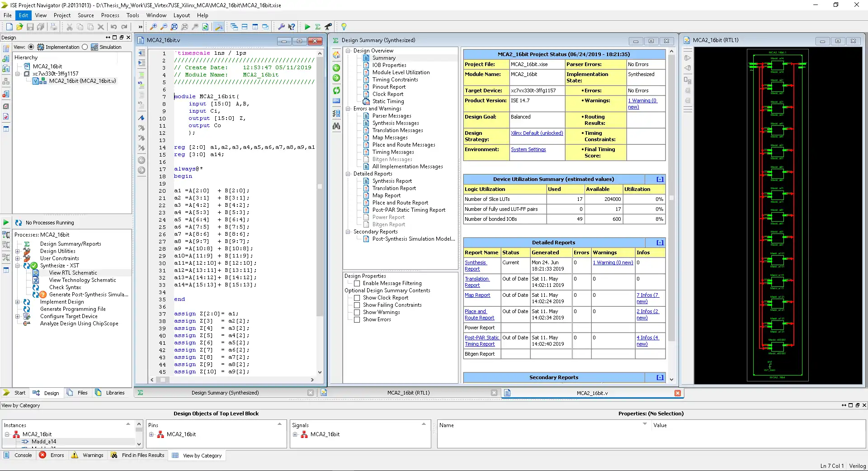The width and height of the screenshot is (868, 471).
Task: Enable Message Filtering checkbox
Action: (x=357, y=283)
